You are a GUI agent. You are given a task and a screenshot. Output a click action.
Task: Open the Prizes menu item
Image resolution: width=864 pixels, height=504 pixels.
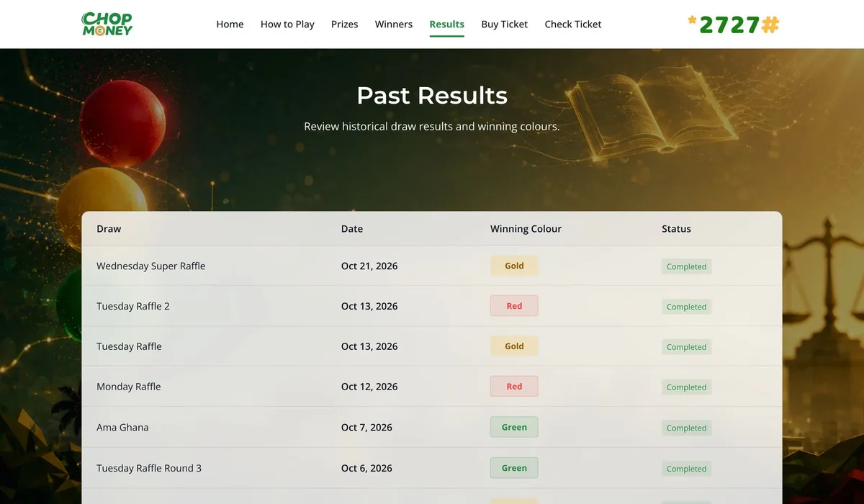click(x=345, y=24)
